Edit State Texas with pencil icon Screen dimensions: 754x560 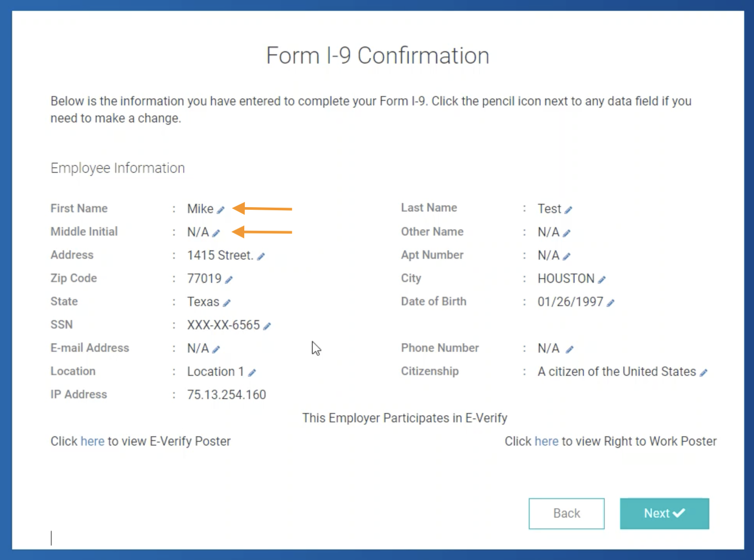(x=227, y=303)
